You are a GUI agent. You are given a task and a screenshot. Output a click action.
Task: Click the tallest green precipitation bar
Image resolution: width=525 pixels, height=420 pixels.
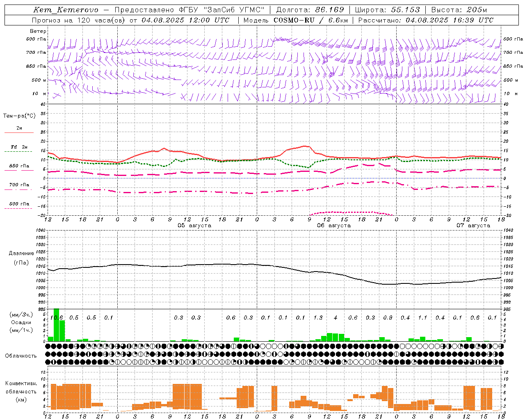click(x=57, y=325)
